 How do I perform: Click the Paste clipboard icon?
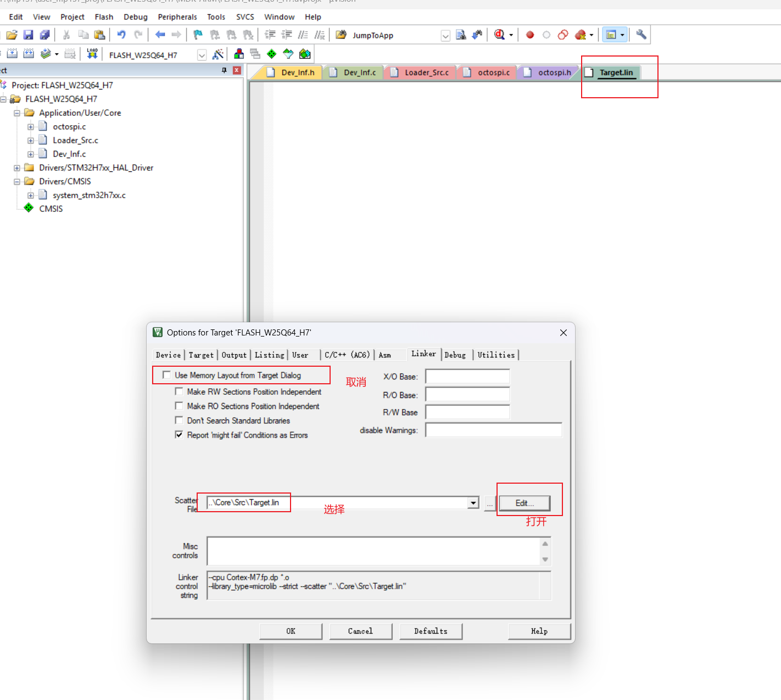(99, 35)
